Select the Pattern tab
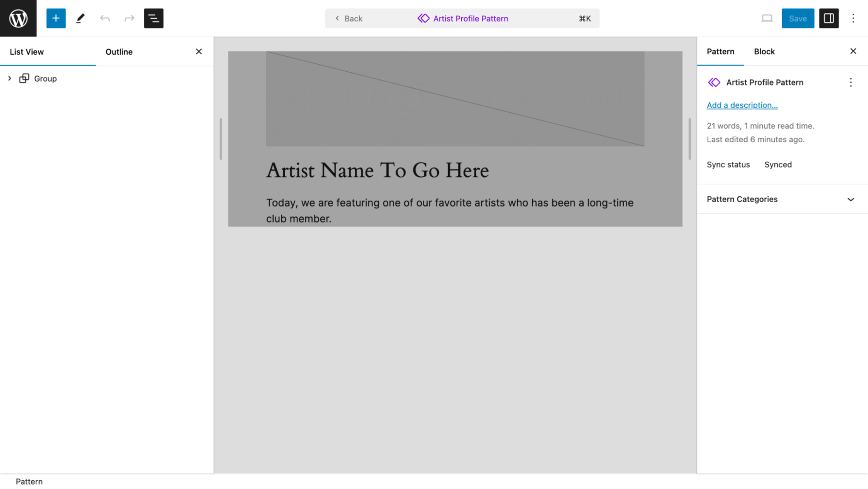The height and width of the screenshot is (489, 868). (721, 51)
